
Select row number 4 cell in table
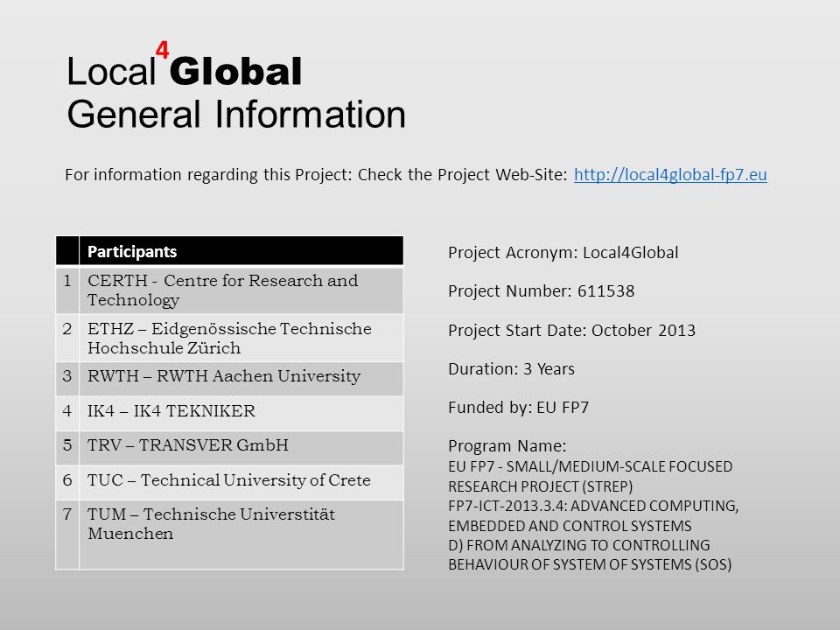click(x=67, y=414)
